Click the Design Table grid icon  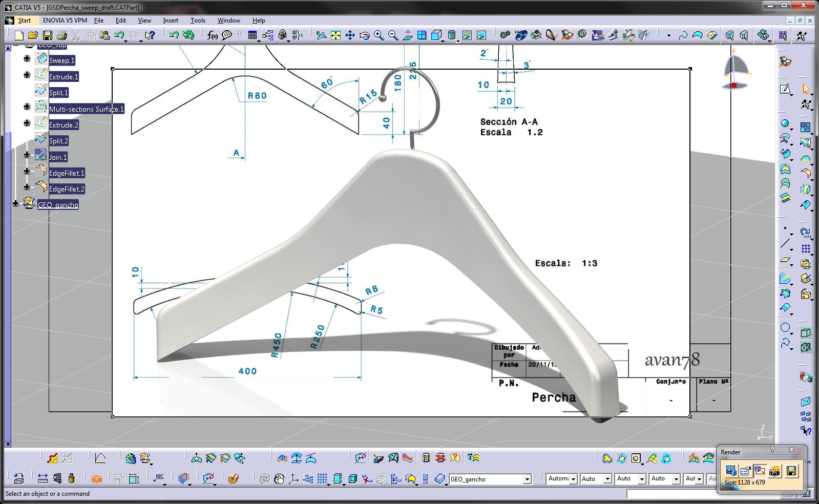tap(253, 35)
